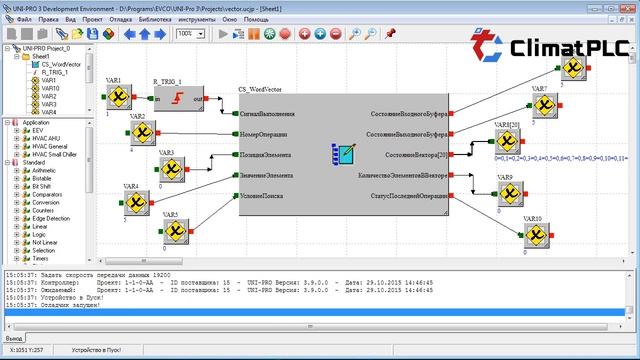Click the gray play toolbar button

click(x=223, y=34)
